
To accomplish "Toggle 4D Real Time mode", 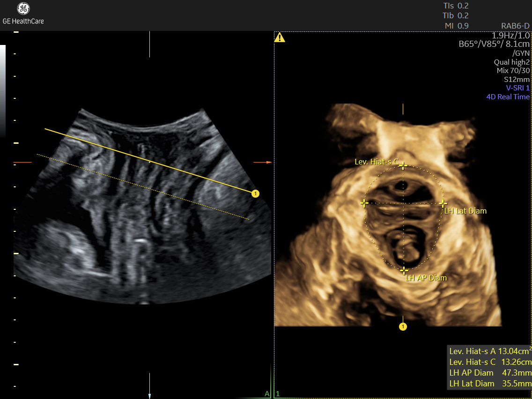I will pyautogui.click(x=509, y=96).
